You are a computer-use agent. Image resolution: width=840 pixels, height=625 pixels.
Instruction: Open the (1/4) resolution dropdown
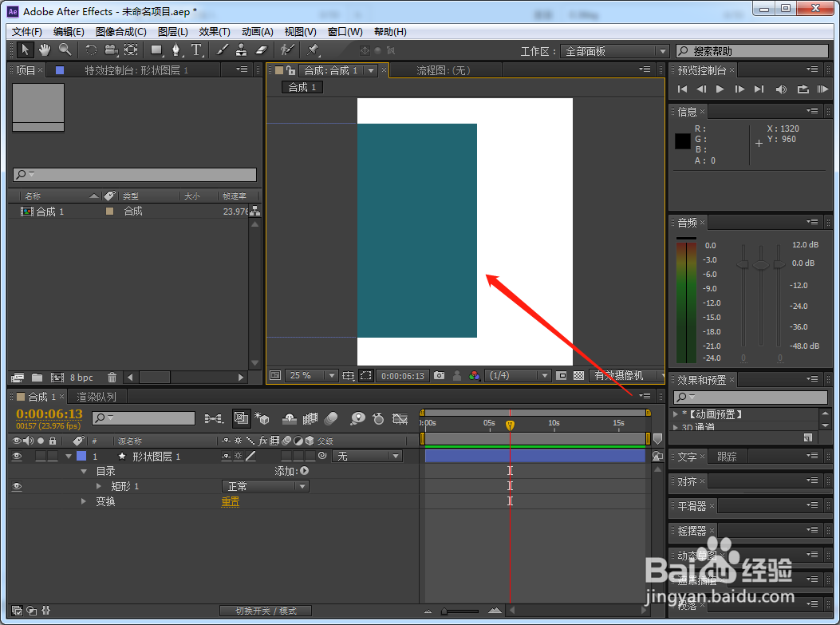click(x=518, y=376)
